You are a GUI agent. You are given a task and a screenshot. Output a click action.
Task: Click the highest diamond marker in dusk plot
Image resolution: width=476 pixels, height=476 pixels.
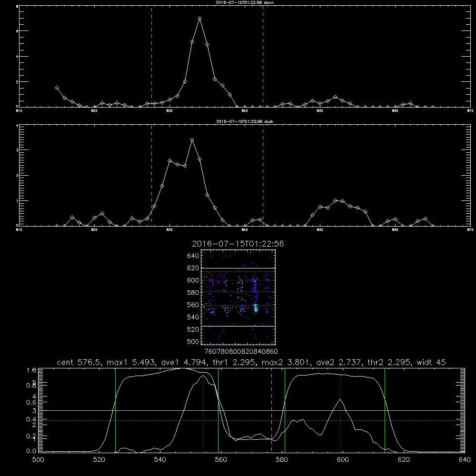[x=192, y=139]
